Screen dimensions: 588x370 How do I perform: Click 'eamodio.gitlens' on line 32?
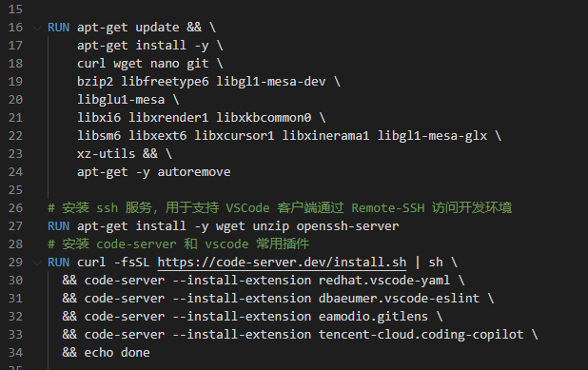click(x=373, y=317)
